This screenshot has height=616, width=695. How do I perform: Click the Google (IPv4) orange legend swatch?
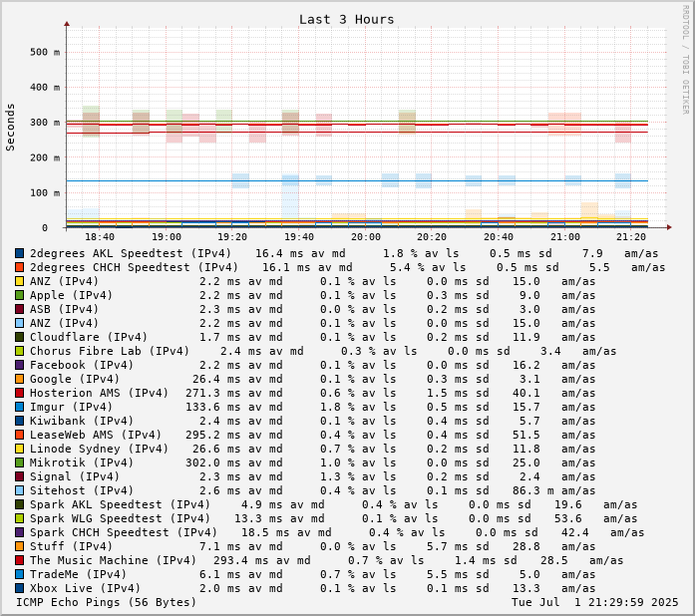point(19,379)
